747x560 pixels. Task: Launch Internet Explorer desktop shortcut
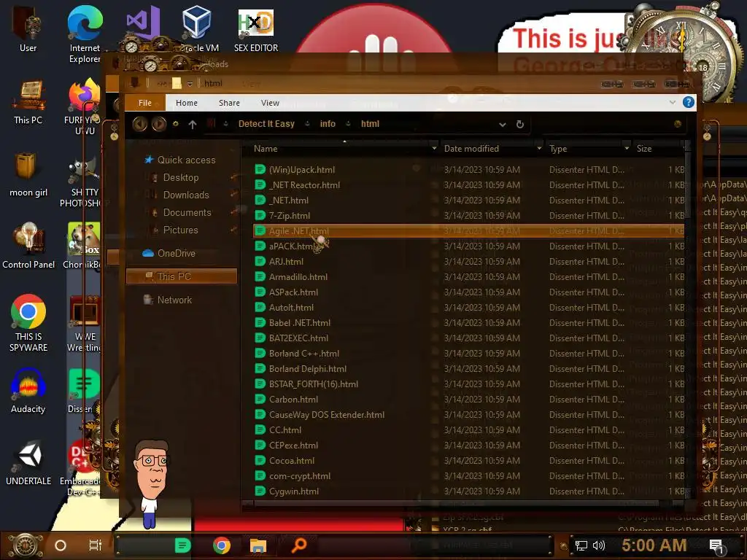click(x=85, y=34)
